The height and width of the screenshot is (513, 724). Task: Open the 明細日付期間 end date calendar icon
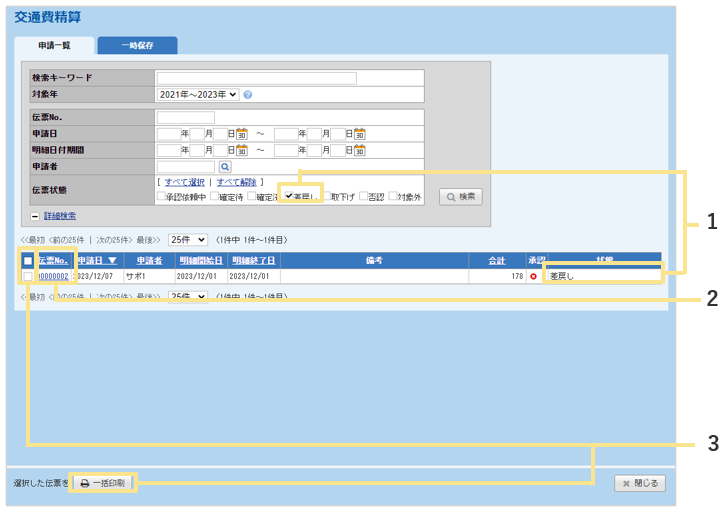coord(360,150)
